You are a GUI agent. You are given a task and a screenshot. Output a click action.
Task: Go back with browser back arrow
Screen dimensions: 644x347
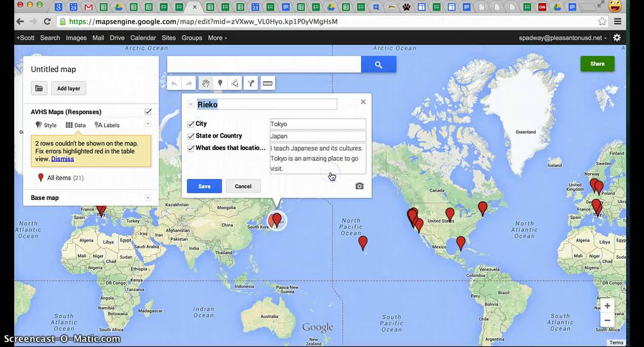(x=20, y=21)
